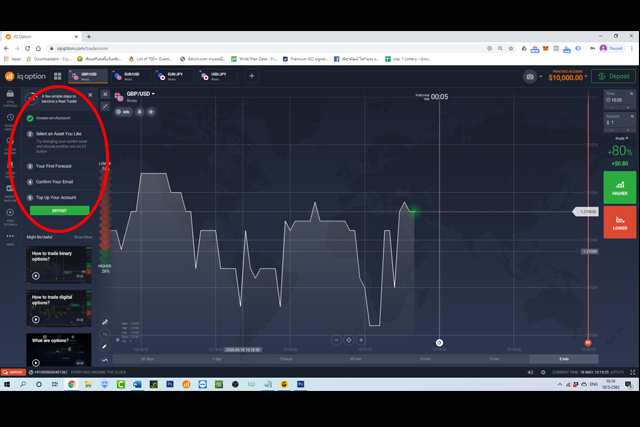Play How to trade digital options video

tap(59, 309)
